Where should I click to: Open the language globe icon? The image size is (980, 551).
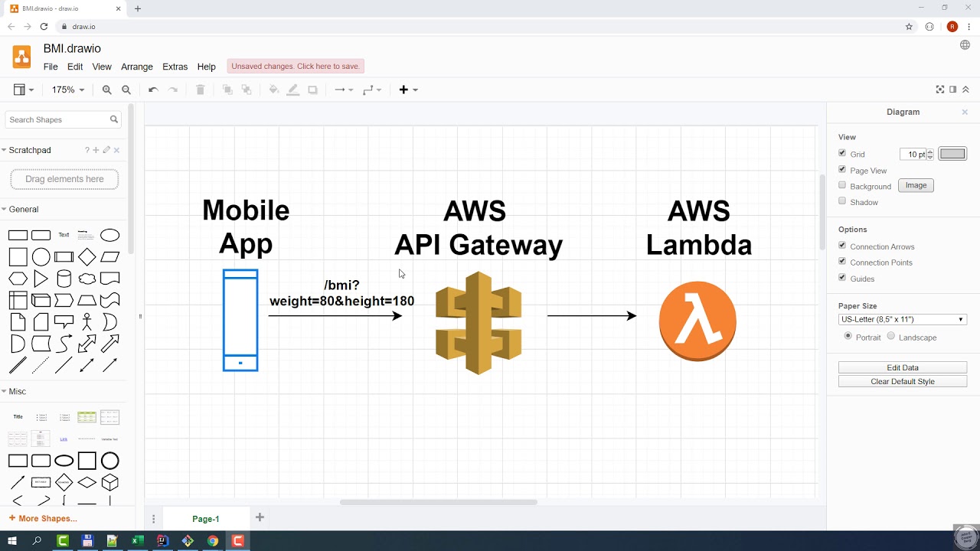click(x=965, y=45)
